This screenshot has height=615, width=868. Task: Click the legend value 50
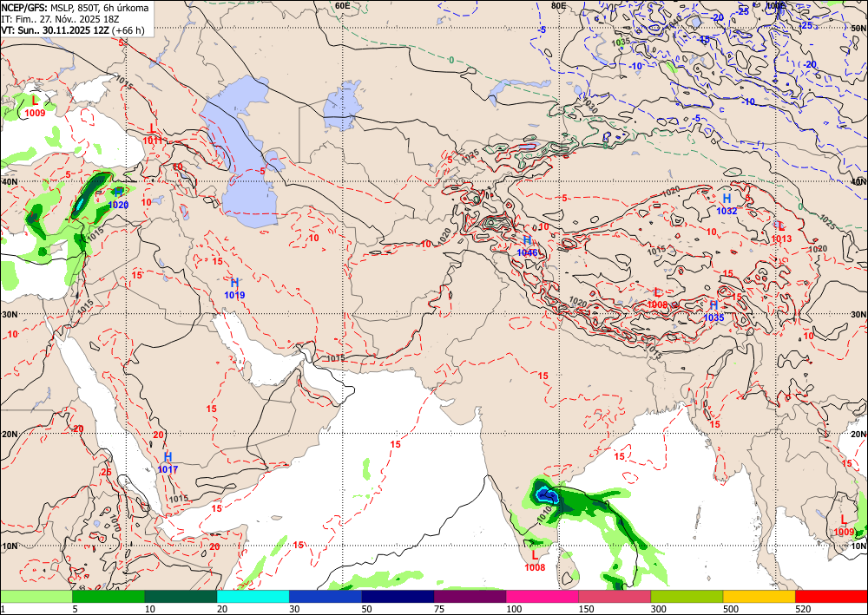[x=367, y=610]
